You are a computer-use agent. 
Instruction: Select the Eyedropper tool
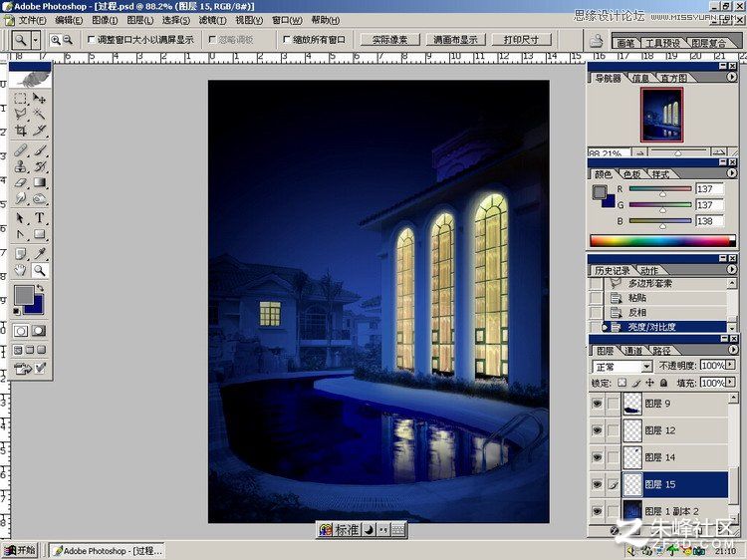(40, 254)
